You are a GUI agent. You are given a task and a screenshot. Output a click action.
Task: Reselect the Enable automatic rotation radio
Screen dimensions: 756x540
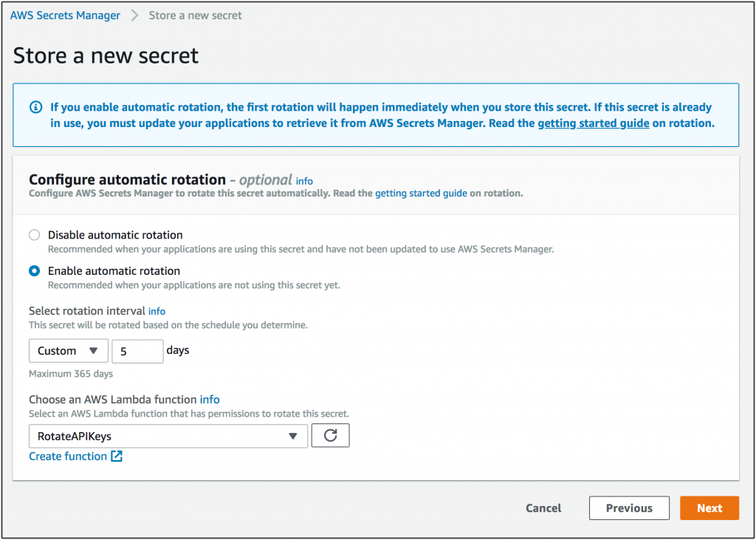click(x=33, y=270)
